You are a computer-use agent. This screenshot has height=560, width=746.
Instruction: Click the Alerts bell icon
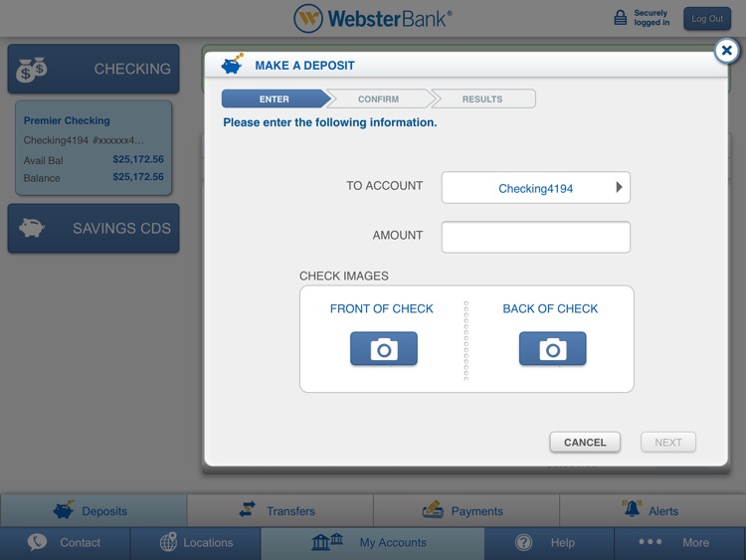coord(632,508)
